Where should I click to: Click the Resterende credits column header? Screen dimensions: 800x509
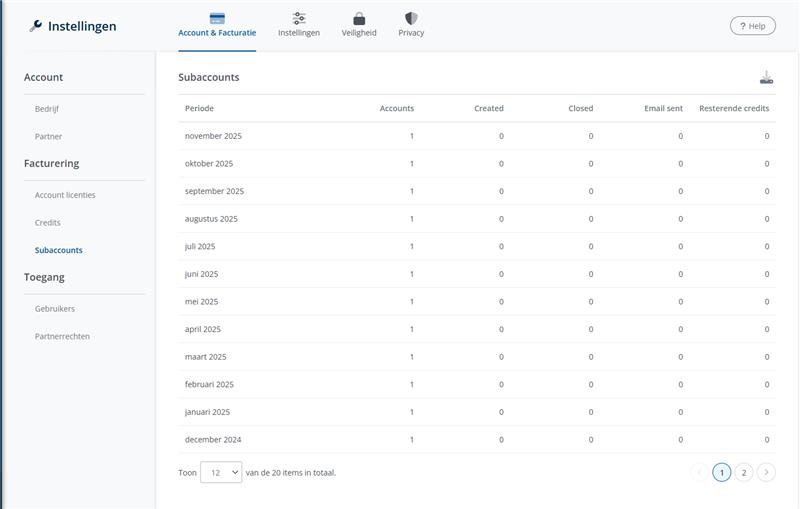point(733,108)
